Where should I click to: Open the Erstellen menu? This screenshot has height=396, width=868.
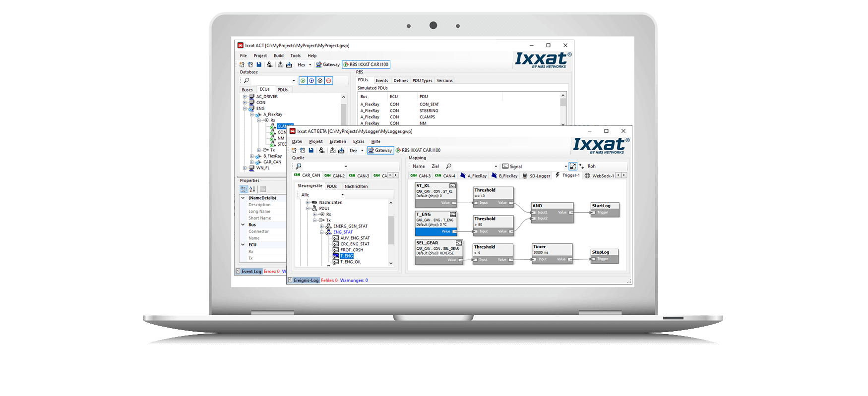click(338, 141)
